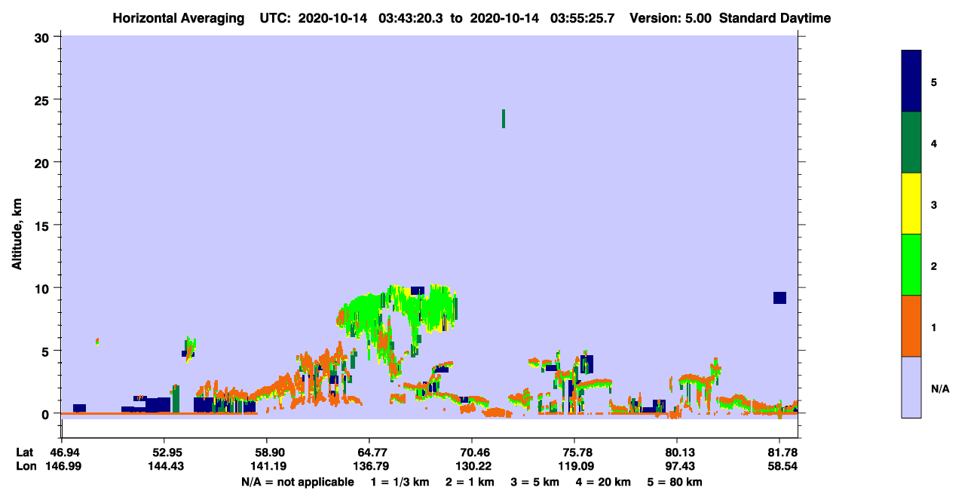980x503 pixels.
Task: Click the bright green level 2 colorbar segment
Action: [911, 265]
